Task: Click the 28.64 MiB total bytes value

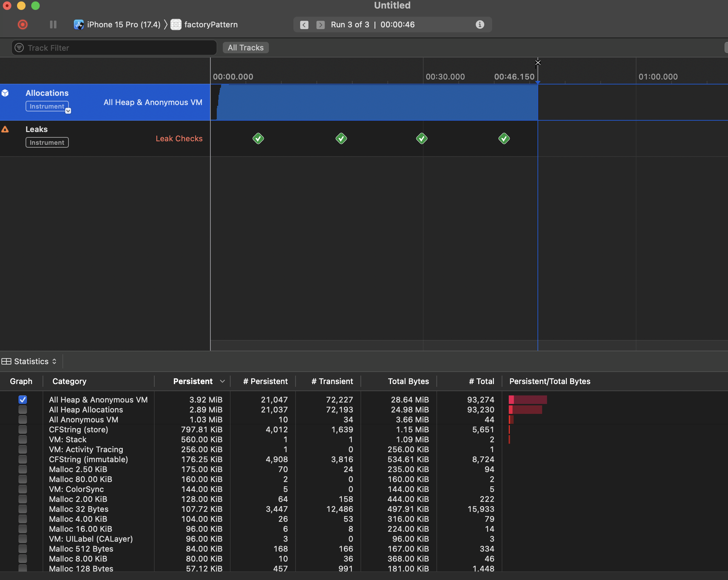Action: pyautogui.click(x=410, y=400)
